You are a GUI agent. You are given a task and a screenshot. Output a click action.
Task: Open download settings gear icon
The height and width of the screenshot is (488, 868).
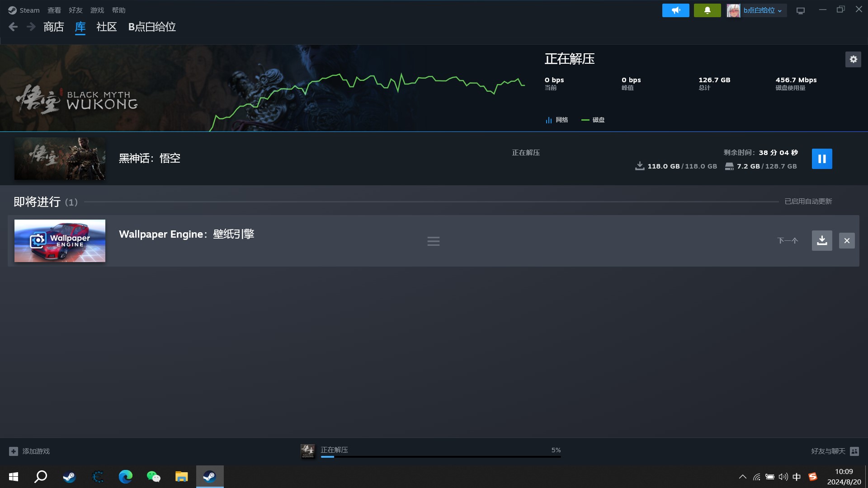[853, 59]
